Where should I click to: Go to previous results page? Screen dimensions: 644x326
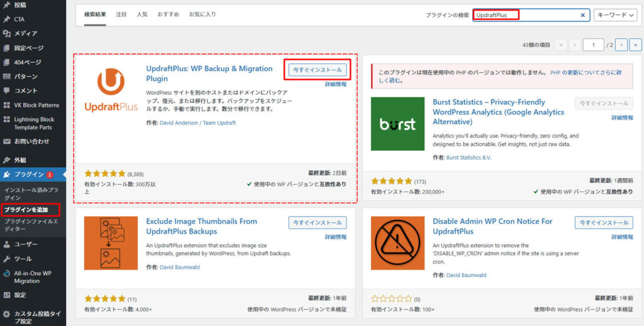tap(575, 45)
